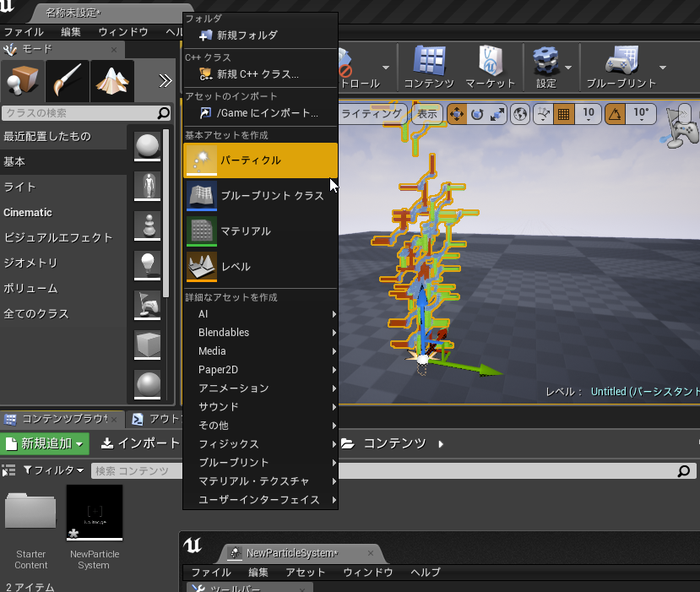The image size is (700, 592).
Task: Expand the Paper2D submenu
Action: coord(260,370)
